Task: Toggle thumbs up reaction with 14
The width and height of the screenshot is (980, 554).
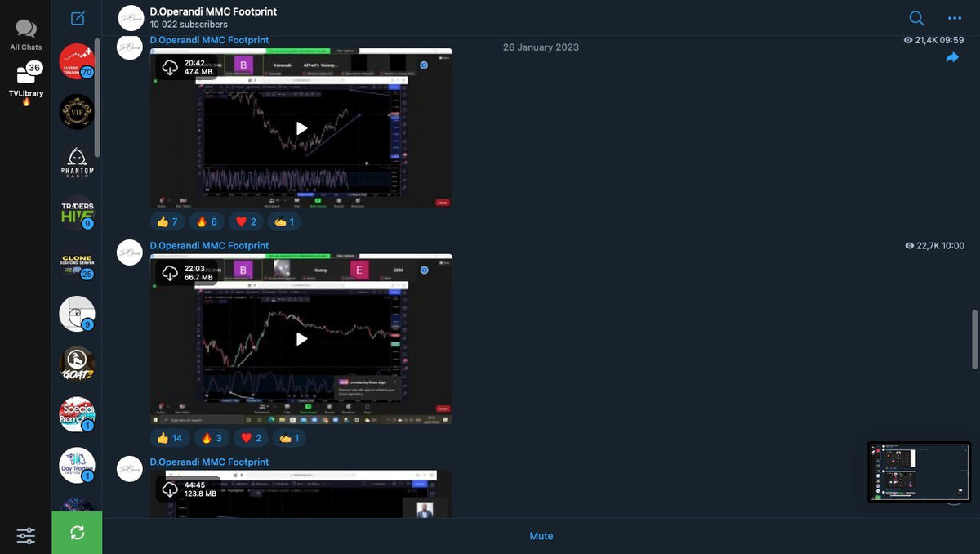Action: [170, 438]
